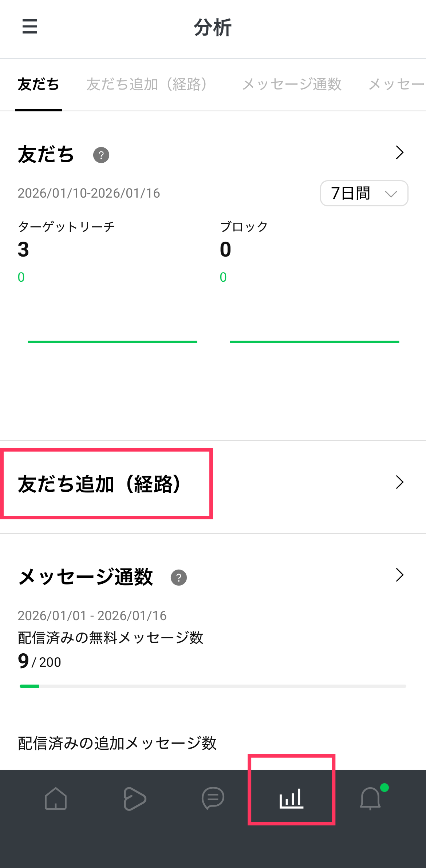The image size is (426, 868).
Task: Open the hamburger menu
Action: [30, 27]
